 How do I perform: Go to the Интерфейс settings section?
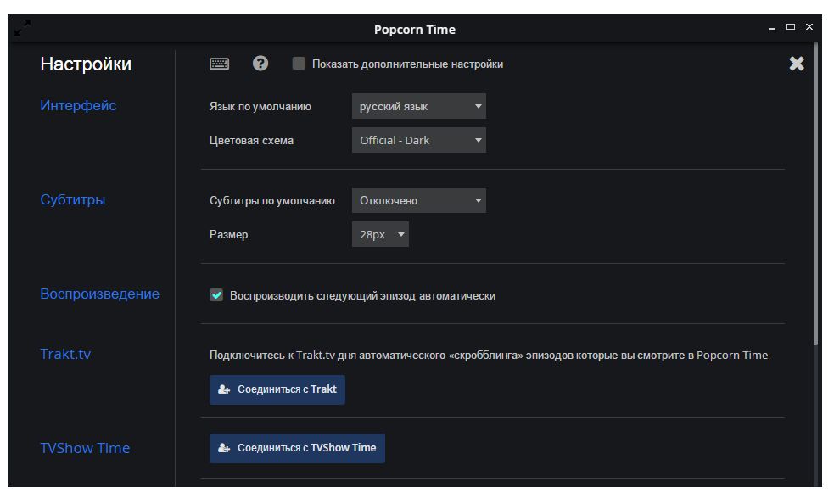[78, 106]
